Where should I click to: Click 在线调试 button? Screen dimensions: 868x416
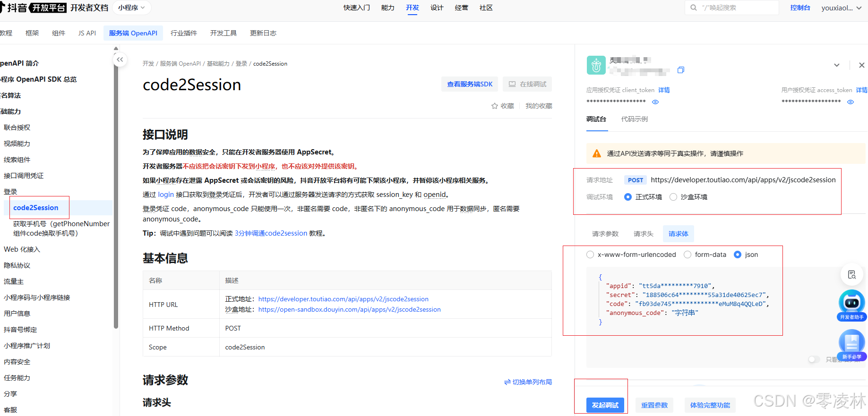click(x=527, y=84)
